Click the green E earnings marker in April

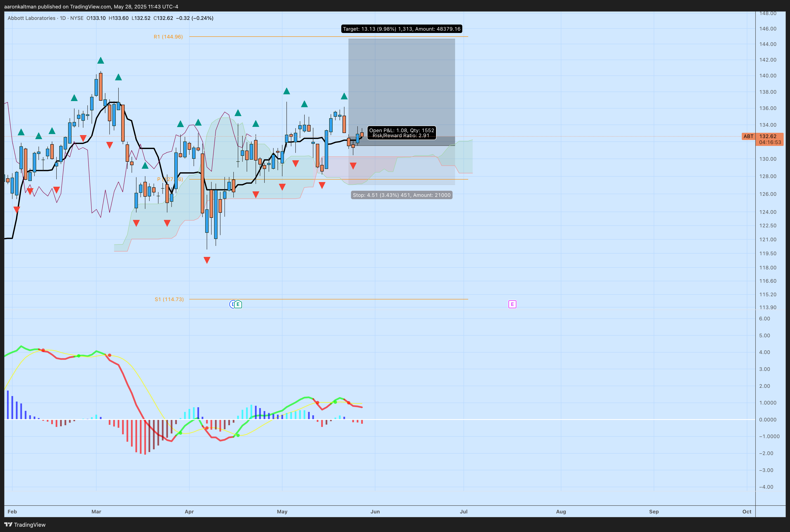pyautogui.click(x=238, y=304)
